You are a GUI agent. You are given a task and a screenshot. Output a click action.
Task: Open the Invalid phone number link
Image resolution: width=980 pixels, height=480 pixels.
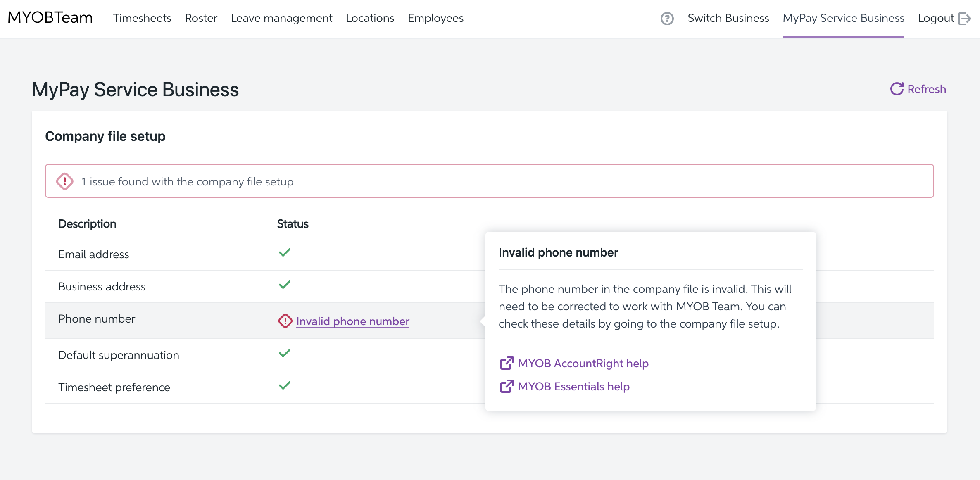click(x=352, y=321)
